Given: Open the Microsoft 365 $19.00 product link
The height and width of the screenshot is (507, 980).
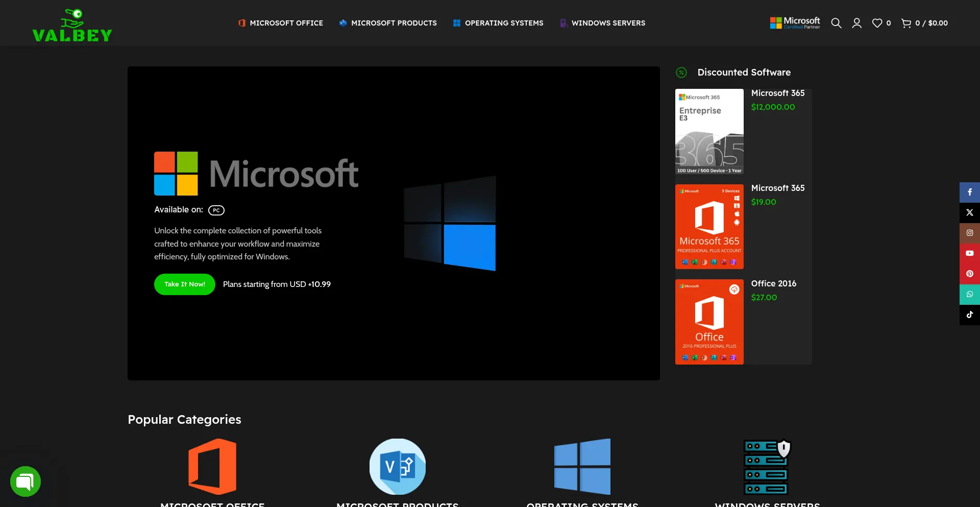Looking at the screenshot, I should tap(778, 188).
